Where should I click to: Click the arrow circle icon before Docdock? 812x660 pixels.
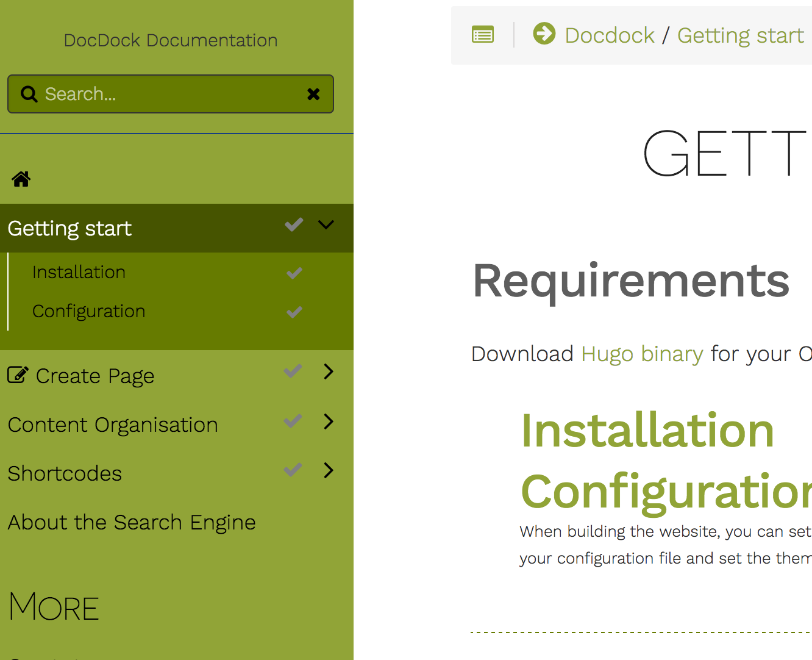543,34
